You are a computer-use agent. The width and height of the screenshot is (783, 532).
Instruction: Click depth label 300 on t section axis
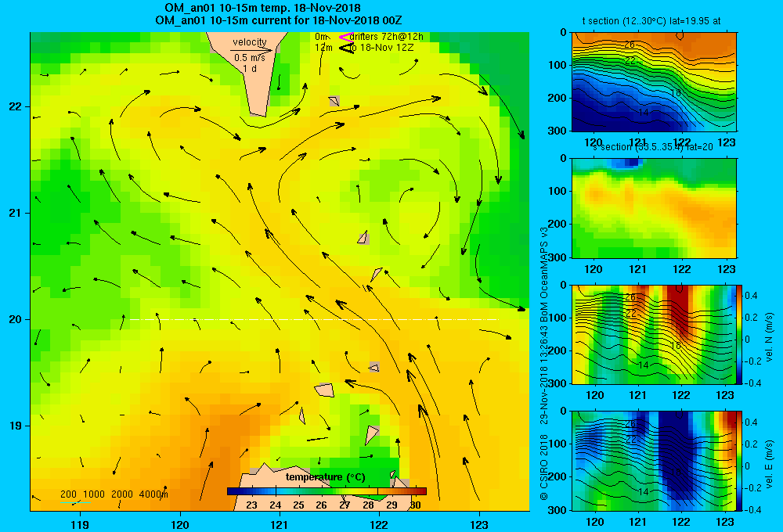(x=557, y=131)
